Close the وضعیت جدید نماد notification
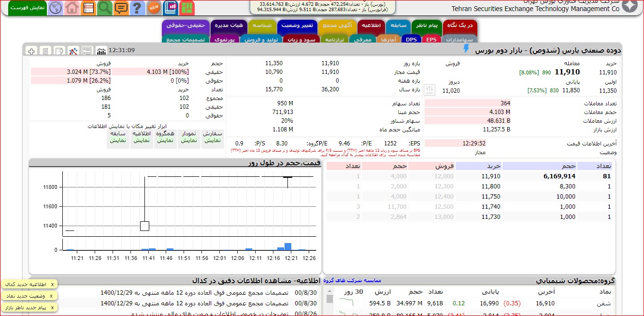The width and height of the screenshot is (644, 316). click(x=52, y=296)
